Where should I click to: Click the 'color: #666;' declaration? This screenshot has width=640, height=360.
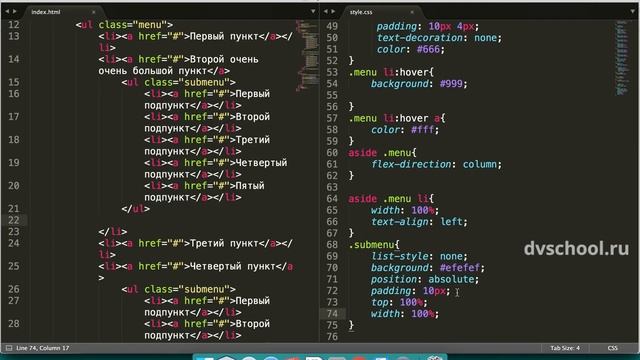(x=411, y=49)
